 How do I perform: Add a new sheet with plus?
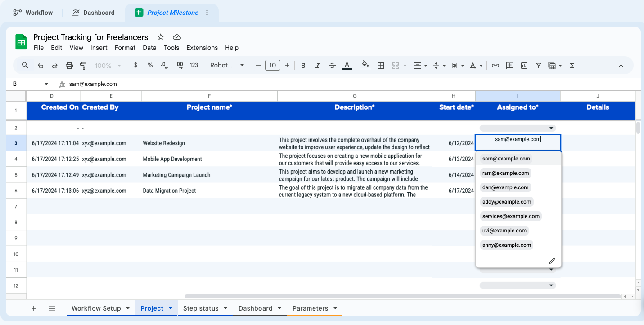tap(34, 308)
